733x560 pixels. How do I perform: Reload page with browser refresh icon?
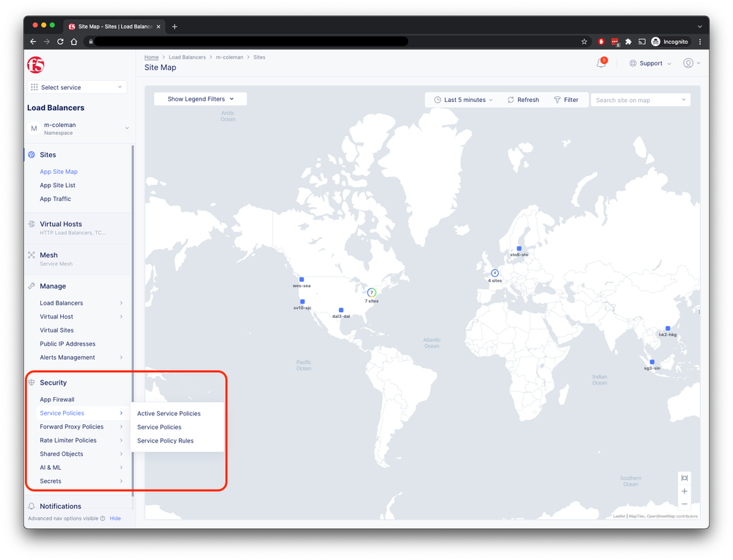click(60, 42)
